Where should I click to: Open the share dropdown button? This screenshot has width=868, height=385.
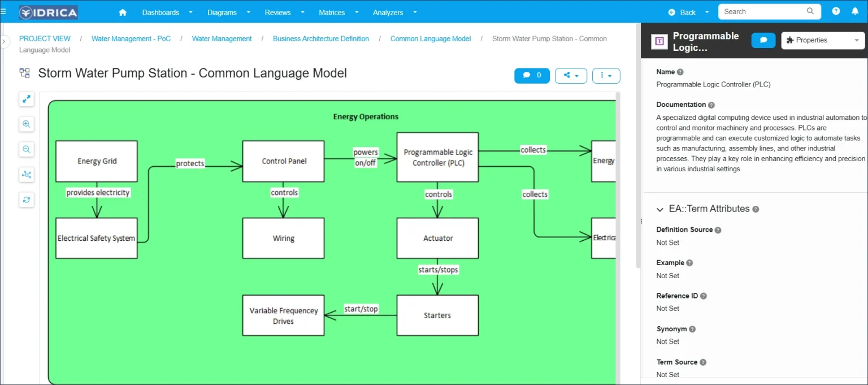pyautogui.click(x=571, y=75)
